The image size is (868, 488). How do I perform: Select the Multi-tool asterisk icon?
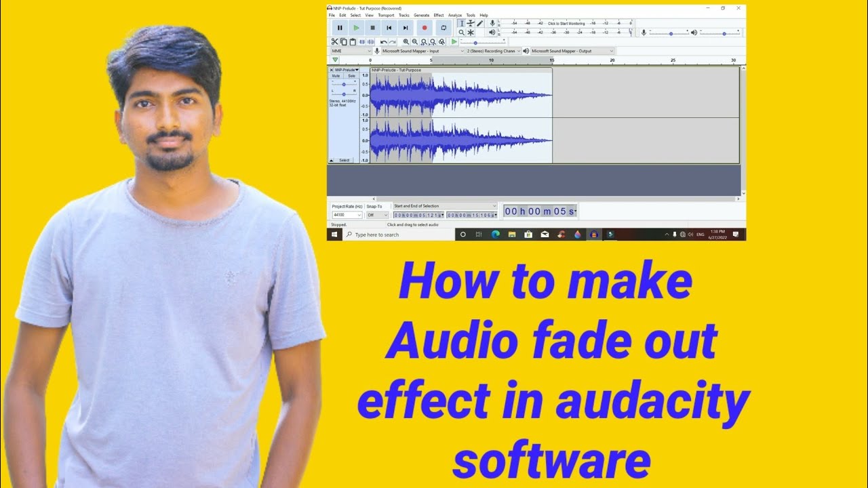pyautogui.click(x=471, y=33)
